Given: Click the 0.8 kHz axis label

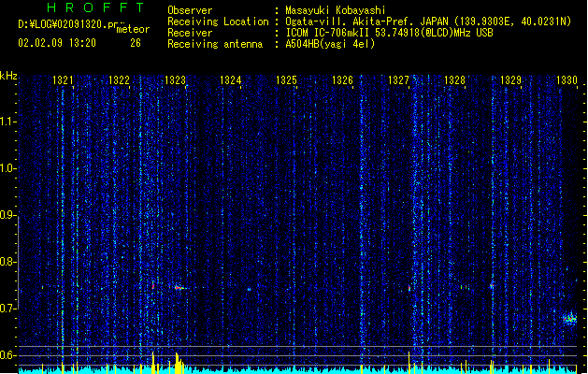Looking at the screenshot, I should coord(7,262).
